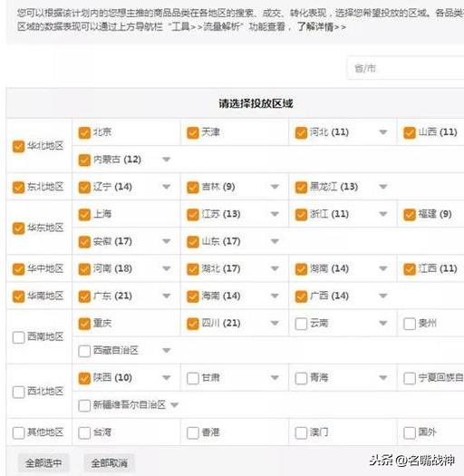Check the 新疆维吾尔自治区 checkbox
The height and width of the screenshot is (476, 464).
pyautogui.click(x=84, y=405)
